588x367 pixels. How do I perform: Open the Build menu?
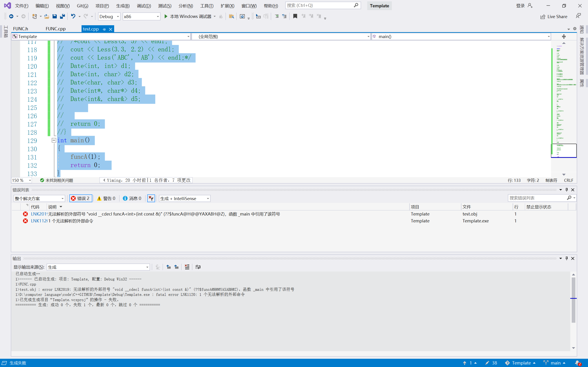pos(123,6)
